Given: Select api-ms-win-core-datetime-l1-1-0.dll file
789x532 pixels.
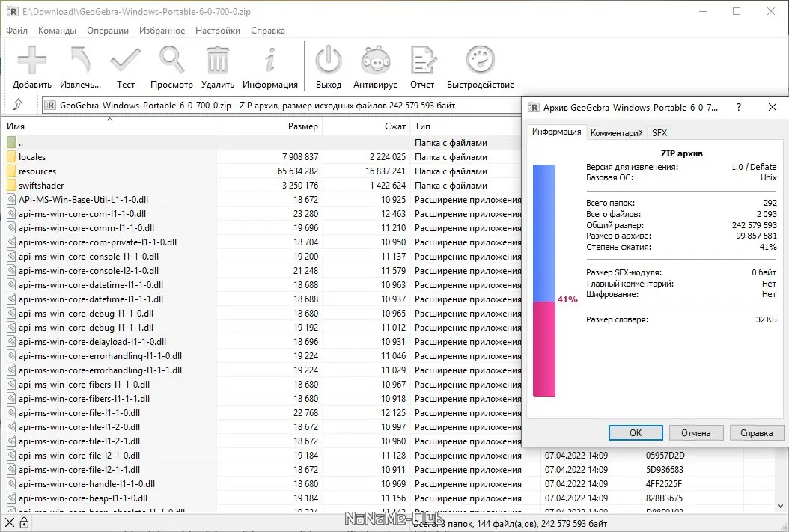Looking at the screenshot, I should [91, 284].
